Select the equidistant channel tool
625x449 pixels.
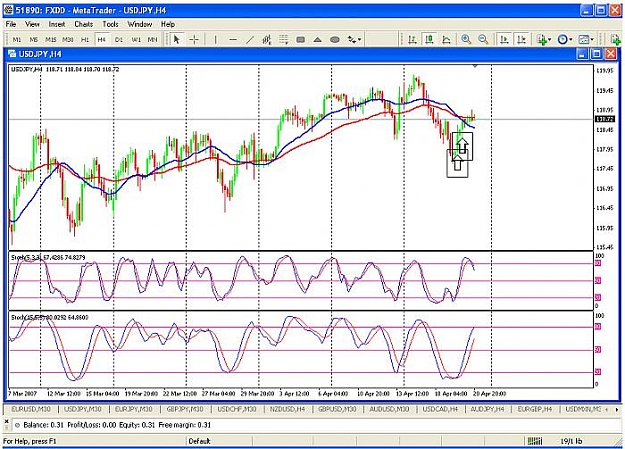pyautogui.click(x=267, y=39)
